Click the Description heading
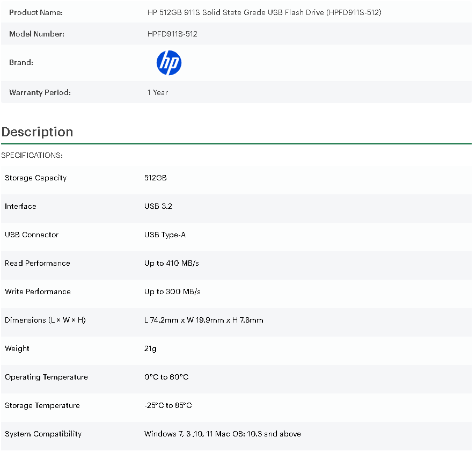 pyautogui.click(x=37, y=132)
